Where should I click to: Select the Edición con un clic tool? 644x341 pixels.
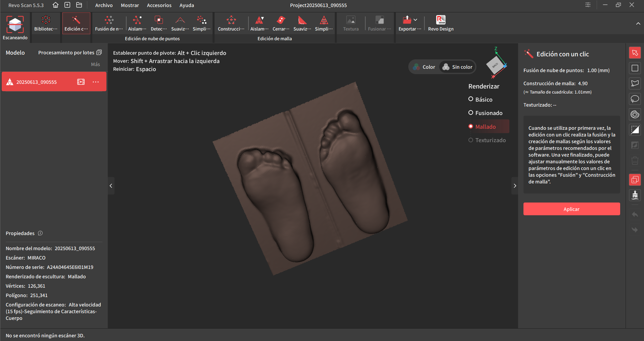76,23
